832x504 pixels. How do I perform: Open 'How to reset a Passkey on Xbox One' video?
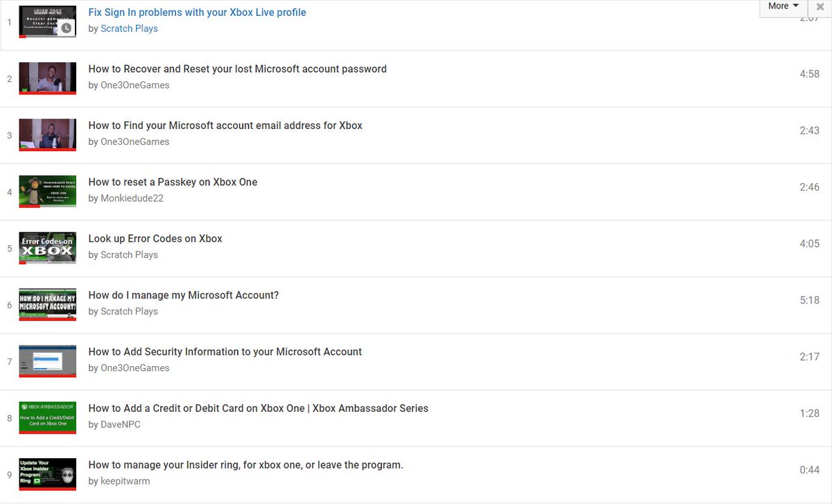pyautogui.click(x=173, y=182)
